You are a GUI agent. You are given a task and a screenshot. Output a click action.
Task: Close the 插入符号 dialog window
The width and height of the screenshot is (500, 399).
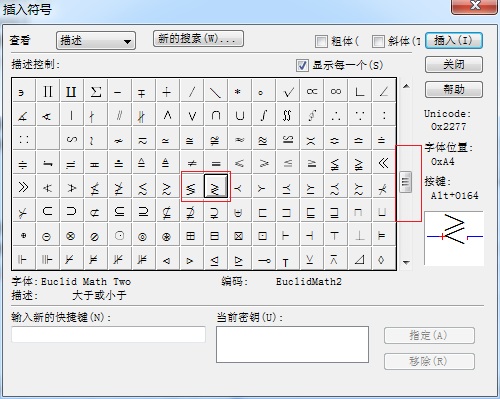click(x=474, y=6)
